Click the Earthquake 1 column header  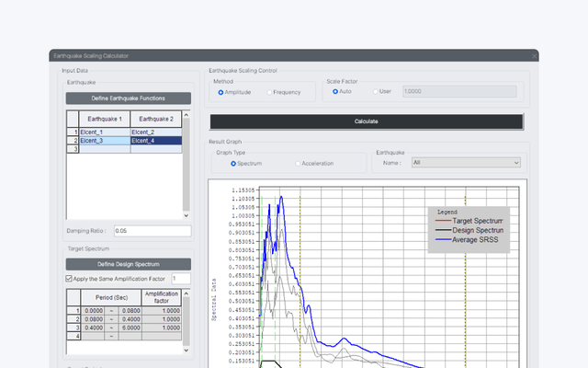coord(105,119)
